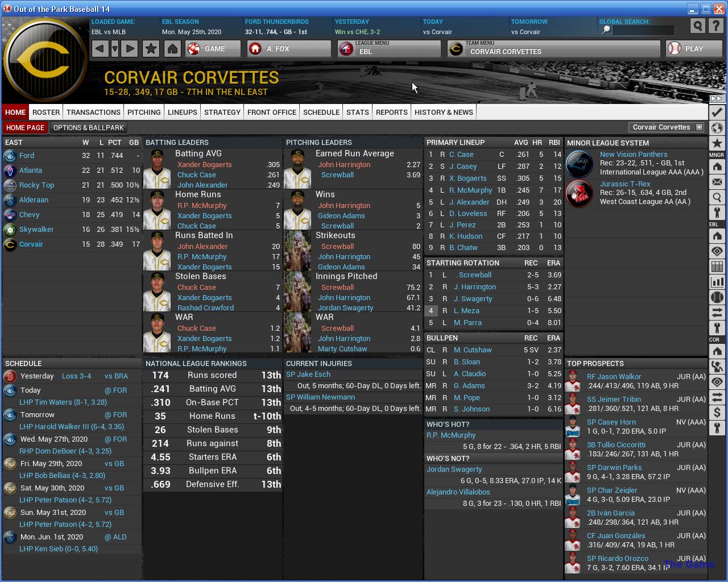
Task: Switch to the Roster tab
Action: click(x=46, y=112)
